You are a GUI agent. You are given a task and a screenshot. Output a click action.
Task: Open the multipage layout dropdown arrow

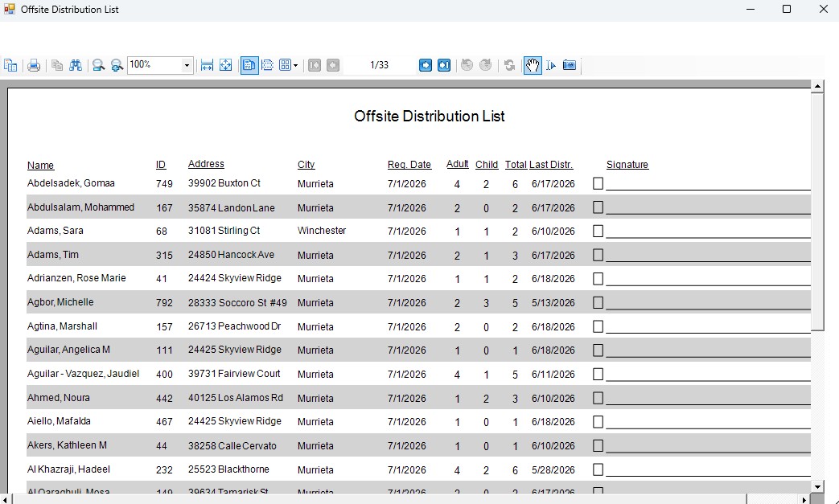coord(295,66)
